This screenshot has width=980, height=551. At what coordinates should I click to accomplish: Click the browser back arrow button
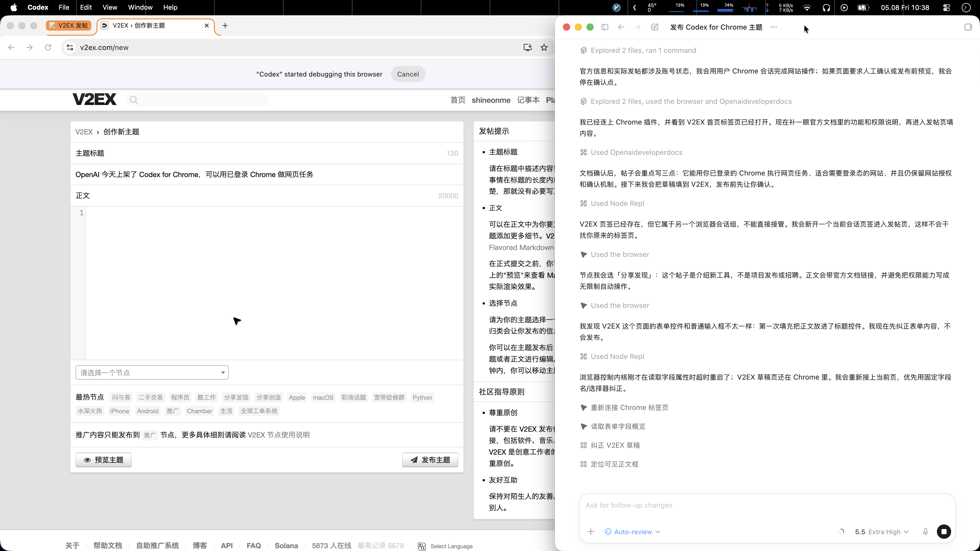(11, 47)
